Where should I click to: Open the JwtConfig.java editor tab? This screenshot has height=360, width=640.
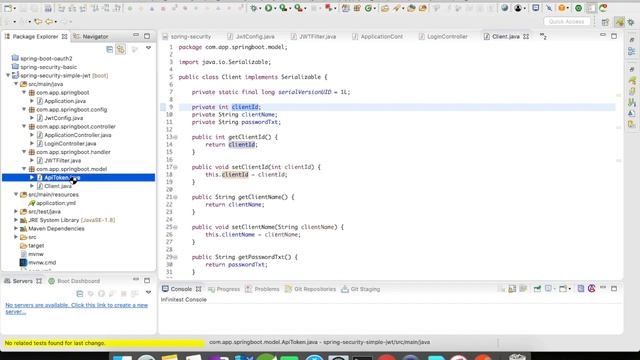tap(251, 36)
